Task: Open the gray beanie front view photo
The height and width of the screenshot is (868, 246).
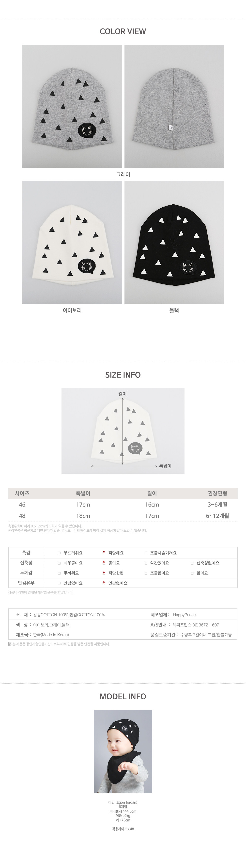Action: 72,106
